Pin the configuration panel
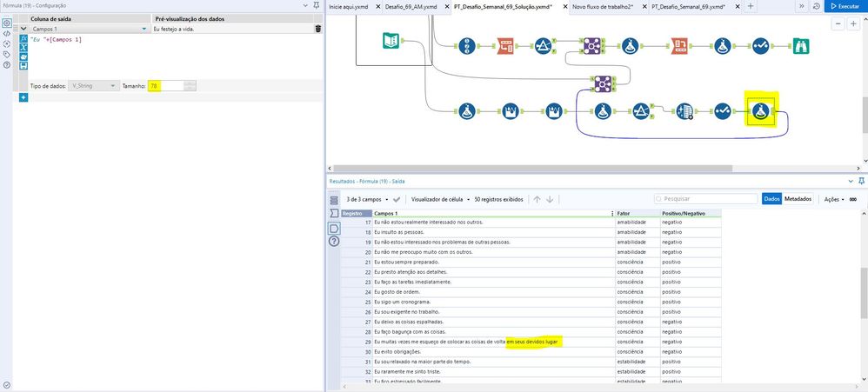The height and width of the screenshot is (392, 868). point(316,4)
